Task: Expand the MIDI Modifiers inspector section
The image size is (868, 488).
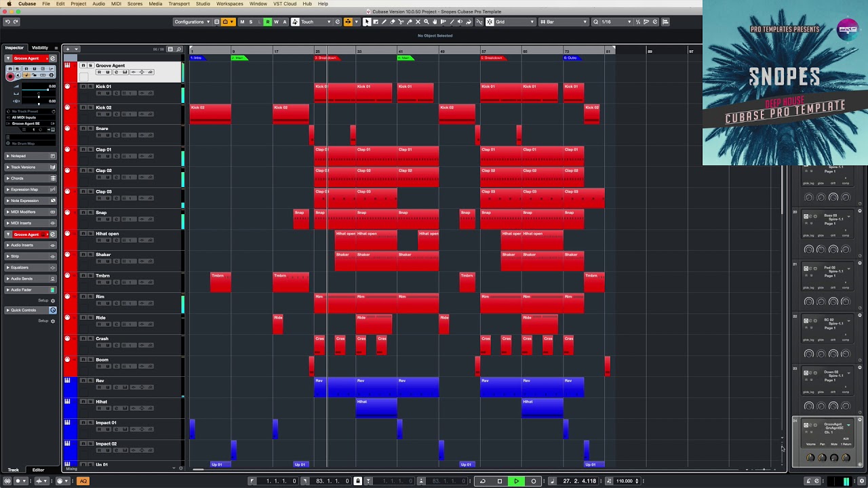Action: pos(31,211)
